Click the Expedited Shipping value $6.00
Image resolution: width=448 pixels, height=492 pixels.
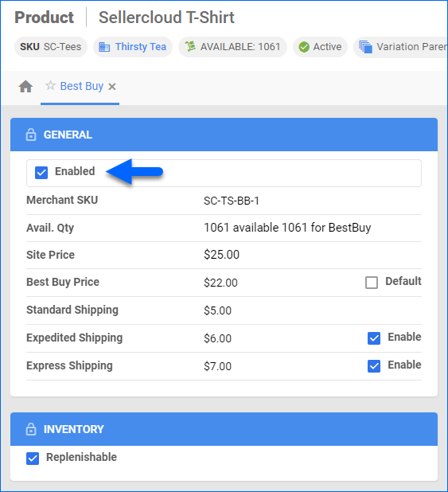click(217, 338)
